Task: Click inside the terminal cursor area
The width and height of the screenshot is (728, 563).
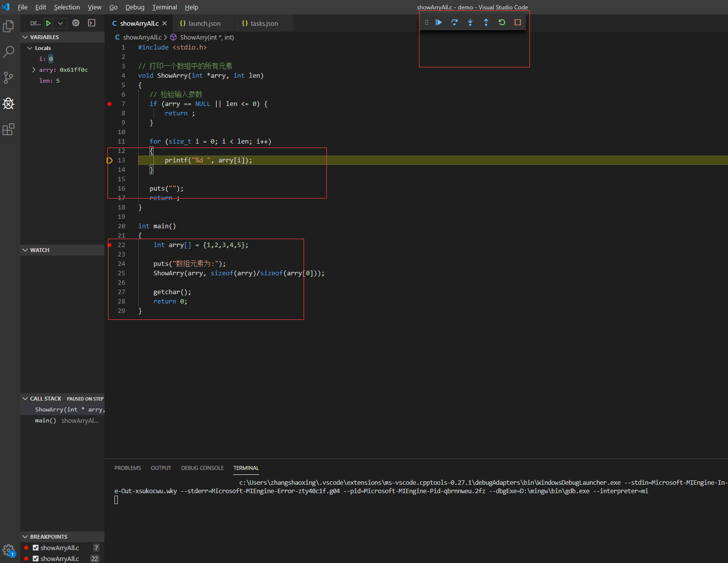Action: [116, 500]
